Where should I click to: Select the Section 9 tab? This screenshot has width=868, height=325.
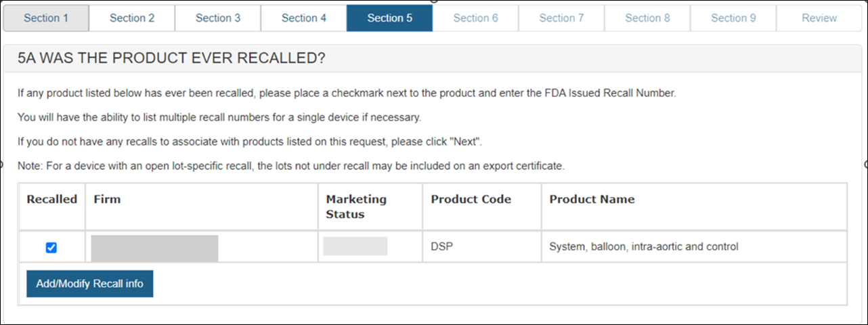coord(733,18)
